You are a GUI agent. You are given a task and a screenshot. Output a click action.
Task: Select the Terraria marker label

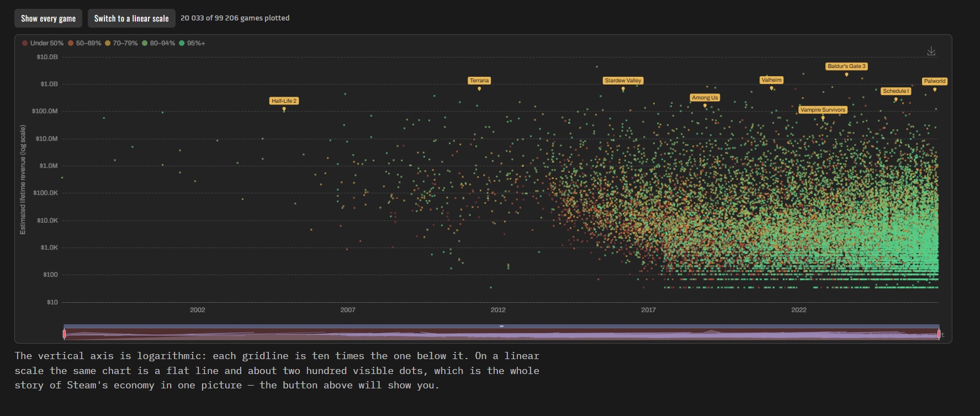point(479,81)
